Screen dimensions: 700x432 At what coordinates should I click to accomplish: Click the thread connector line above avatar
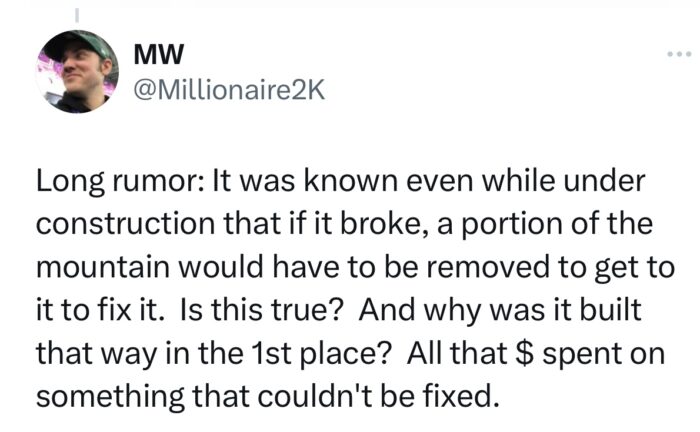point(77,16)
